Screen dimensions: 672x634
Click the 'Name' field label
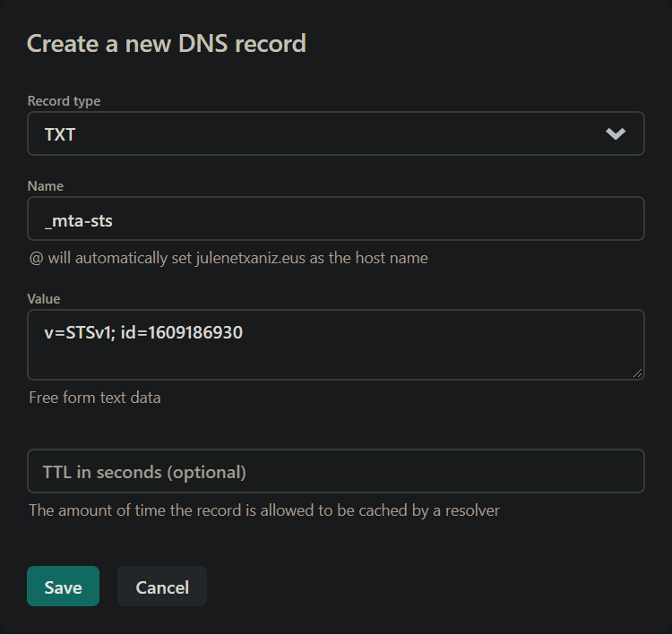46,186
